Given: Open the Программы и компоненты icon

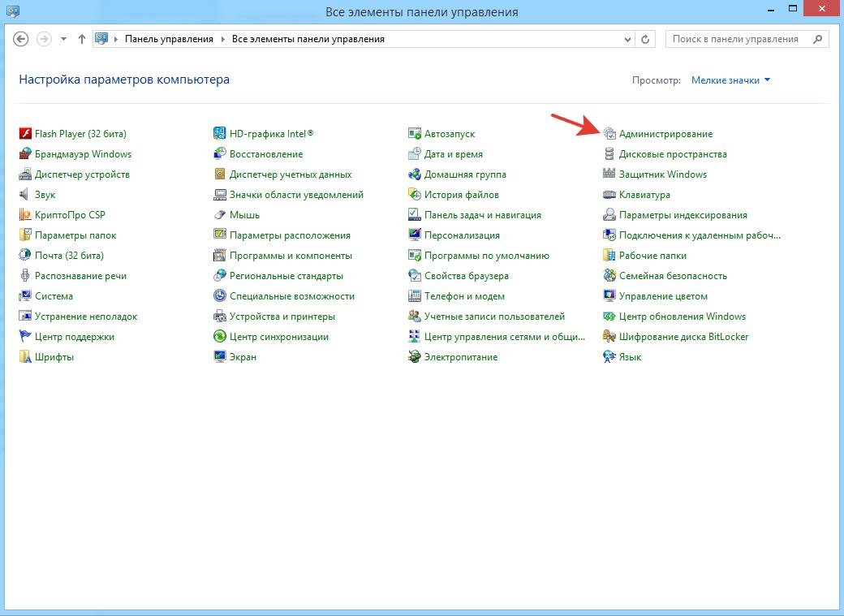Looking at the screenshot, I should tap(220, 255).
